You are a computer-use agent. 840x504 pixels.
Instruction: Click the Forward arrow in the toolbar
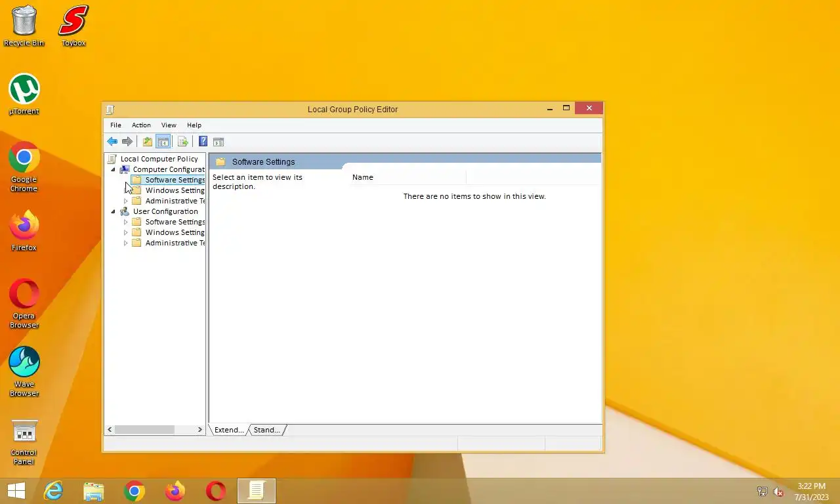[127, 142]
